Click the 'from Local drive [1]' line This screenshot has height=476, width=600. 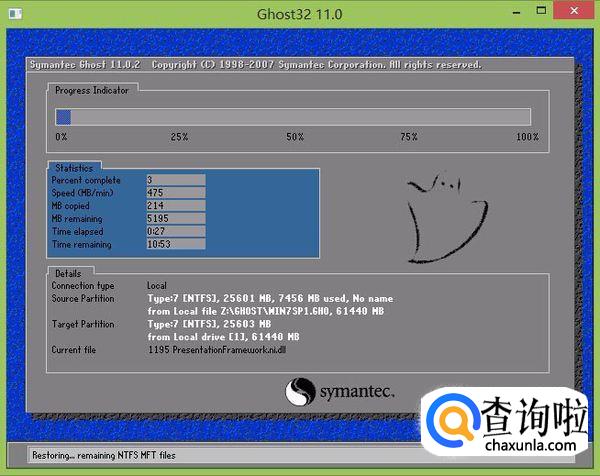coord(223,337)
